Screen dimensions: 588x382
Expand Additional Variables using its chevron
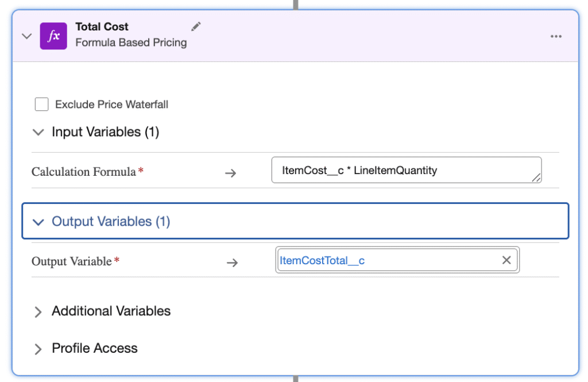point(38,312)
